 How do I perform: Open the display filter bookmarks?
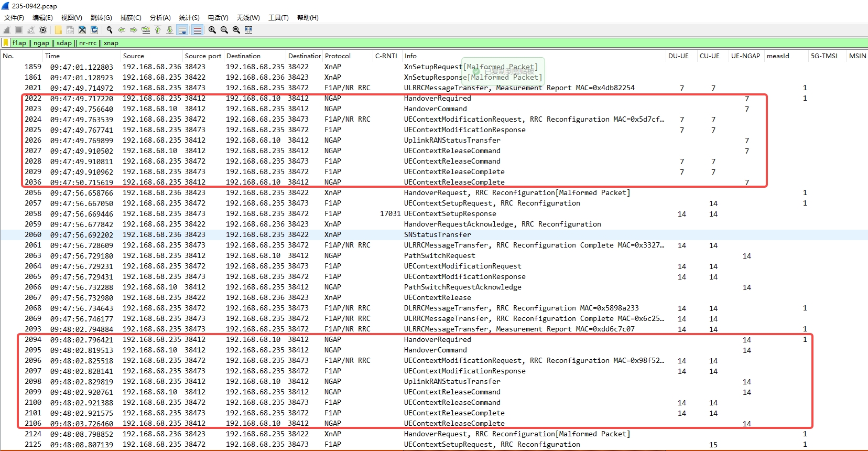pos(6,43)
